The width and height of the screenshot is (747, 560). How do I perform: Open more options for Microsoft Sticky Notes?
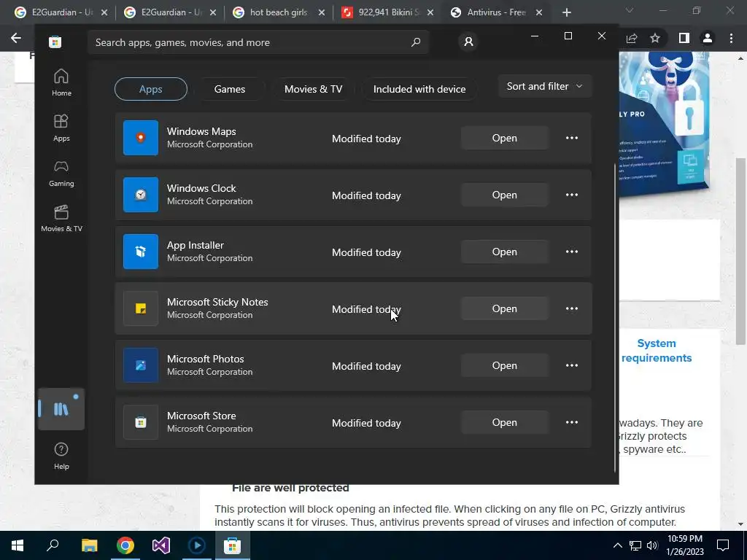pos(572,308)
